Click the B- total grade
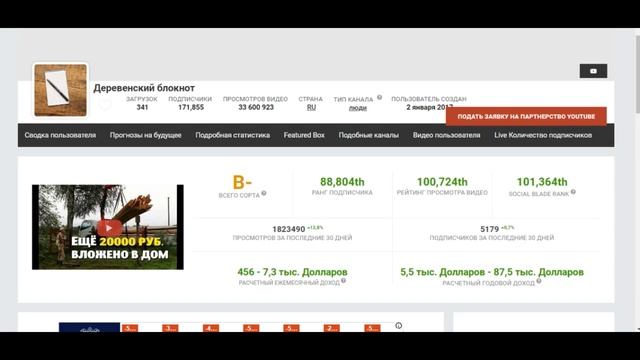 tap(242, 182)
